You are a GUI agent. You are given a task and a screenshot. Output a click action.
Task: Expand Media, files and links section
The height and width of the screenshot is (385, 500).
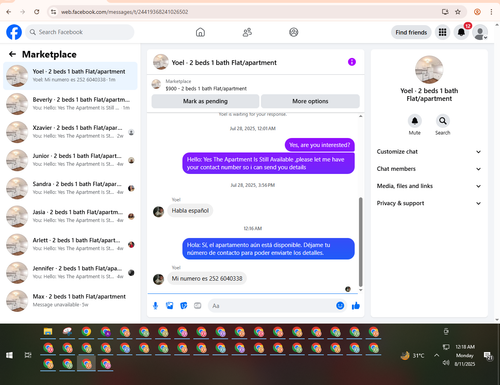429,186
